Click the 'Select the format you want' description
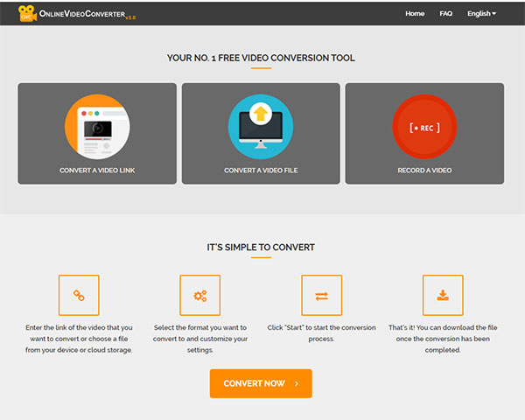This screenshot has width=525, height=420. [x=199, y=339]
